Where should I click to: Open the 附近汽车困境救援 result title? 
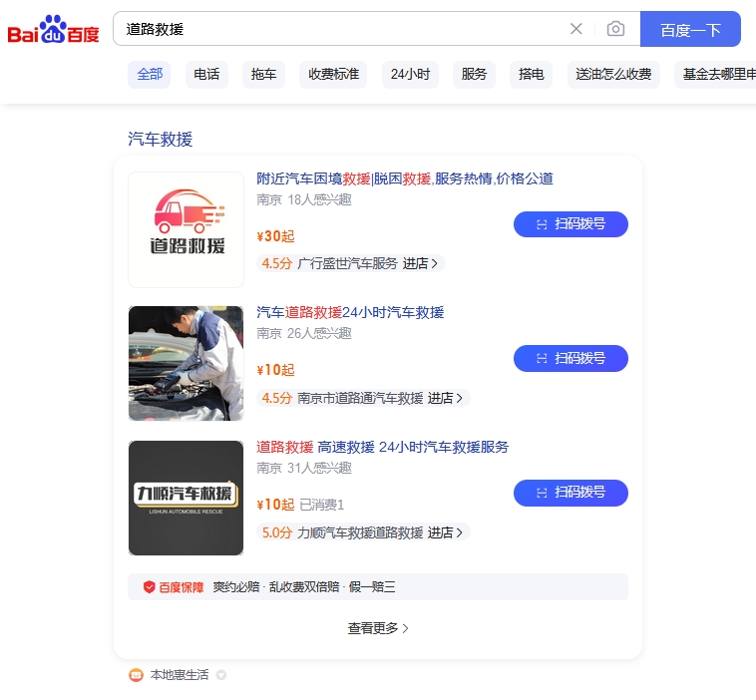pos(405,178)
